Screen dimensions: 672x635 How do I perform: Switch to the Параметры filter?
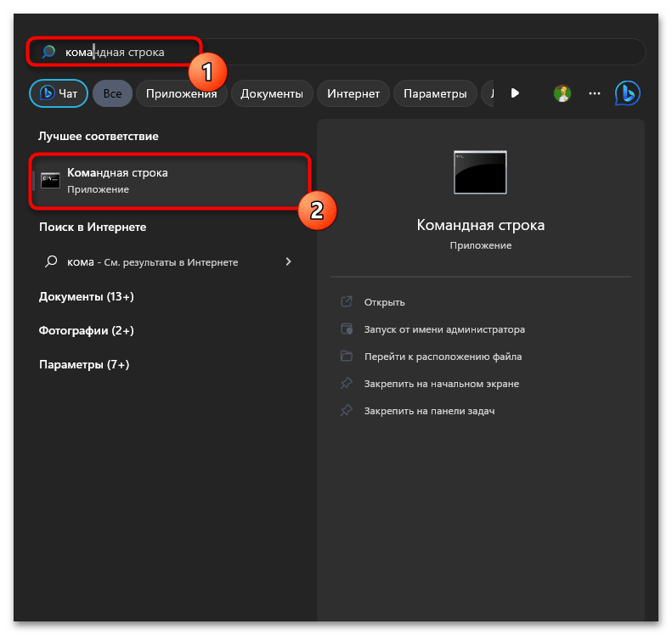(435, 93)
